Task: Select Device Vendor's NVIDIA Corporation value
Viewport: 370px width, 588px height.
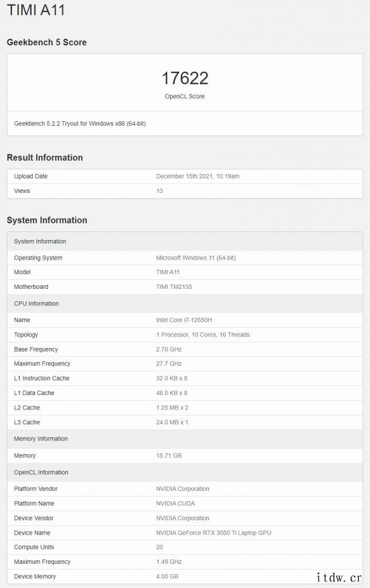Action: [183, 519]
